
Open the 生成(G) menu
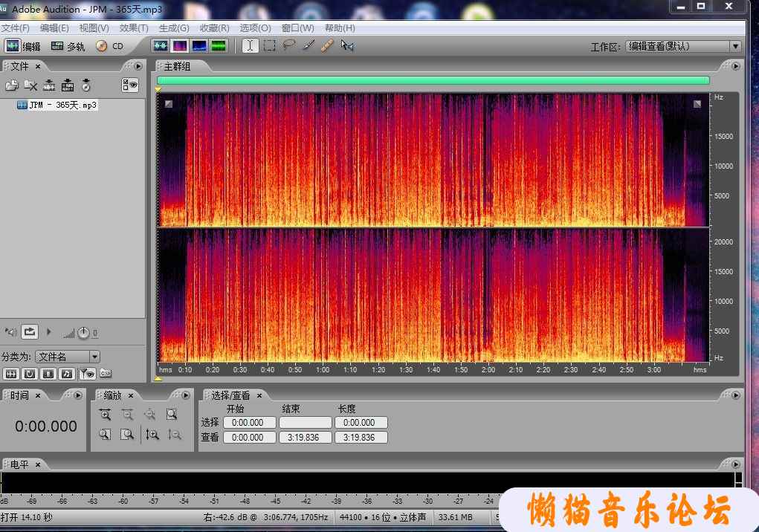pos(174,28)
